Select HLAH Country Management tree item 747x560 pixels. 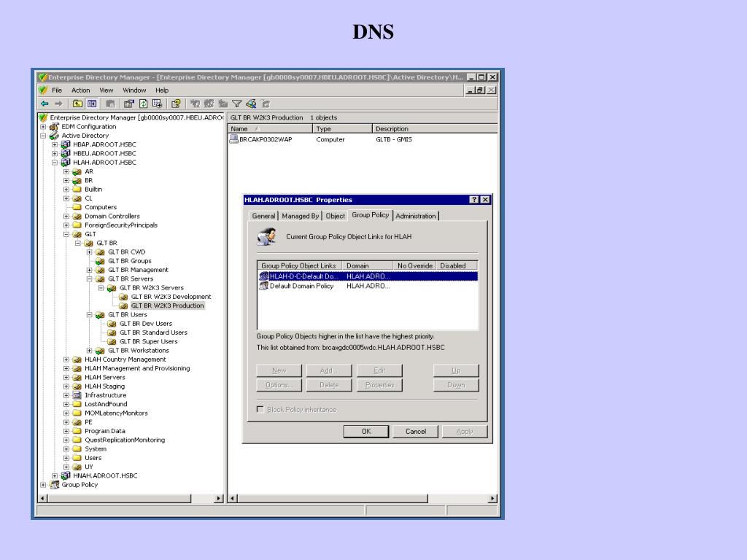(125, 359)
